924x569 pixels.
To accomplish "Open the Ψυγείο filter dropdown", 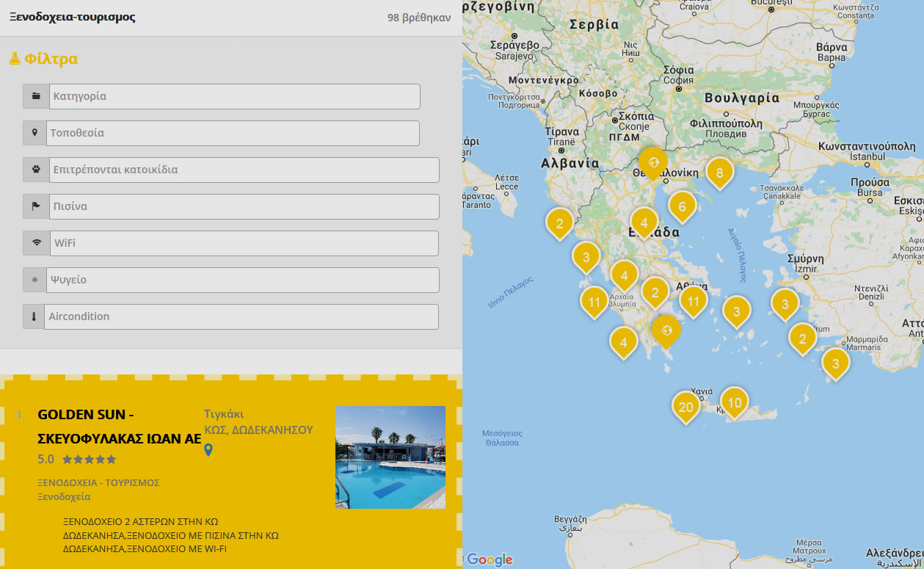I will click(x=241, y=280).
